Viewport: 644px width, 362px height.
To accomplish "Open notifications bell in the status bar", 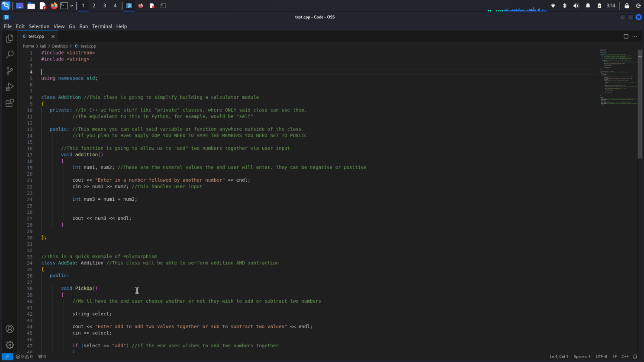I will 635,357.
